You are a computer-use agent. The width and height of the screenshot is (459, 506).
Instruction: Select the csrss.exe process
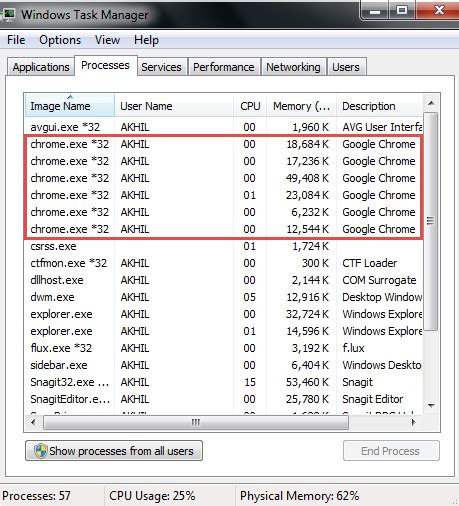point(223,246)
